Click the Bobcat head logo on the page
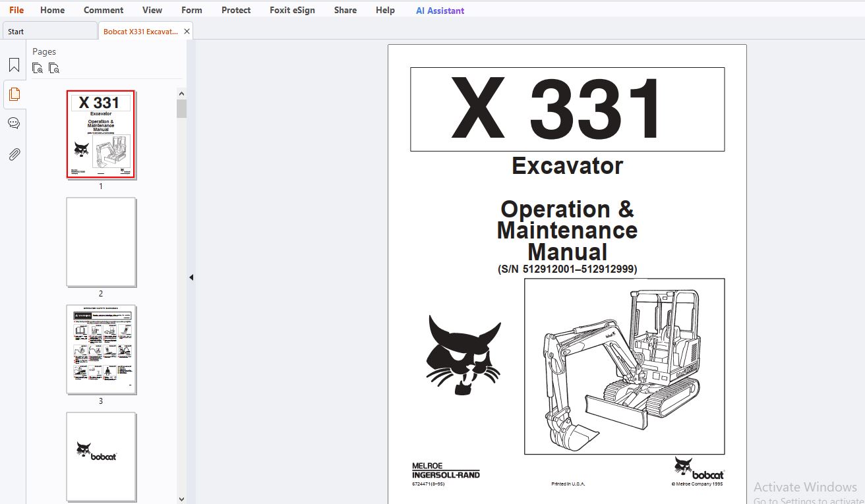This screenshot has height=504, width=865. click(463, 354)
